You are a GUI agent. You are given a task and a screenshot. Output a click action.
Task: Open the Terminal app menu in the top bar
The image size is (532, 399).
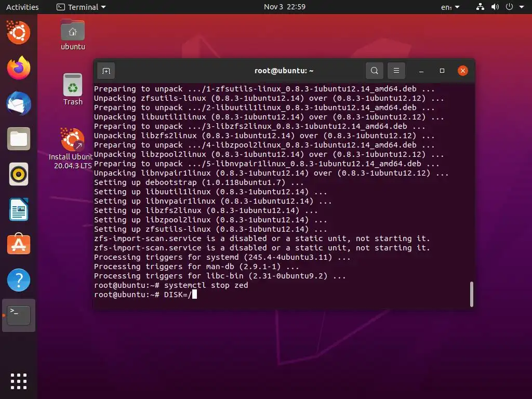click(x=81, y=7)
